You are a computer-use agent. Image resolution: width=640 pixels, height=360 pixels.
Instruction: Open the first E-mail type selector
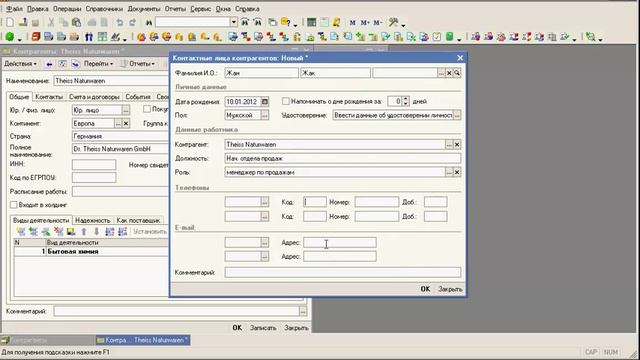point(264,242)
